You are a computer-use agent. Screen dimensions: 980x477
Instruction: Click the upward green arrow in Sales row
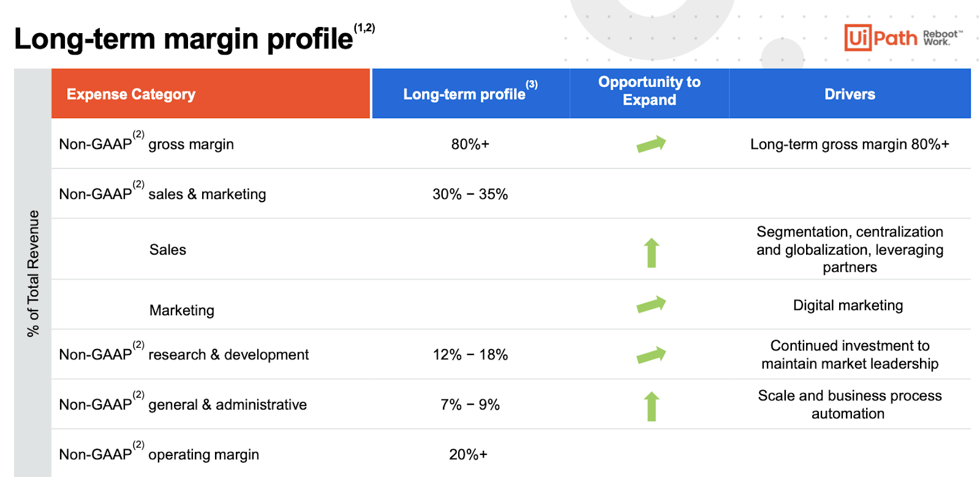point(652,252)
